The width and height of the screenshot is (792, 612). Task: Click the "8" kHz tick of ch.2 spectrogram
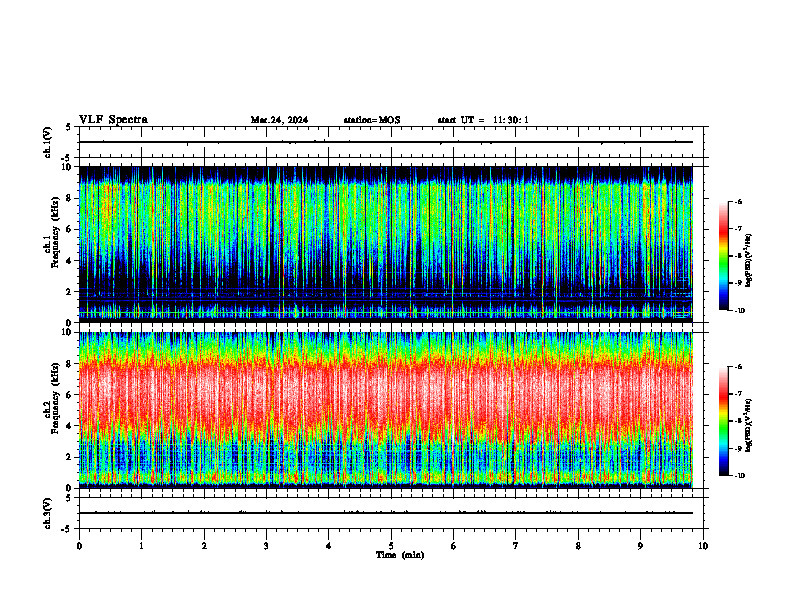(70, 364)
